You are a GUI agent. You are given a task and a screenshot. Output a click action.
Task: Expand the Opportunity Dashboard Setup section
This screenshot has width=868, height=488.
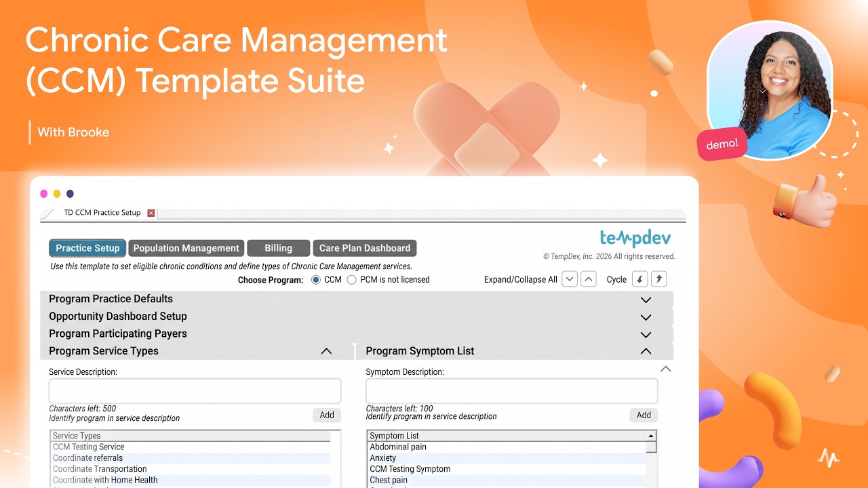[646, 317]
